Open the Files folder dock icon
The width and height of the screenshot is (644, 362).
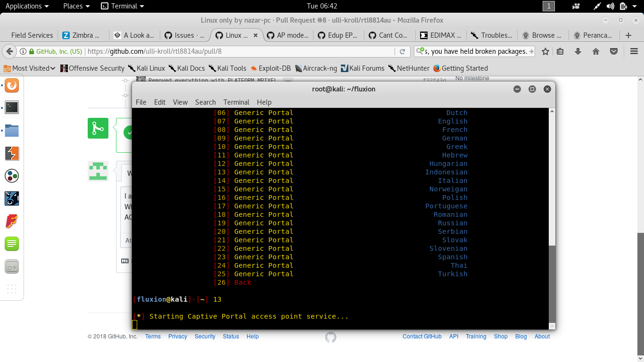pos(12,131)
